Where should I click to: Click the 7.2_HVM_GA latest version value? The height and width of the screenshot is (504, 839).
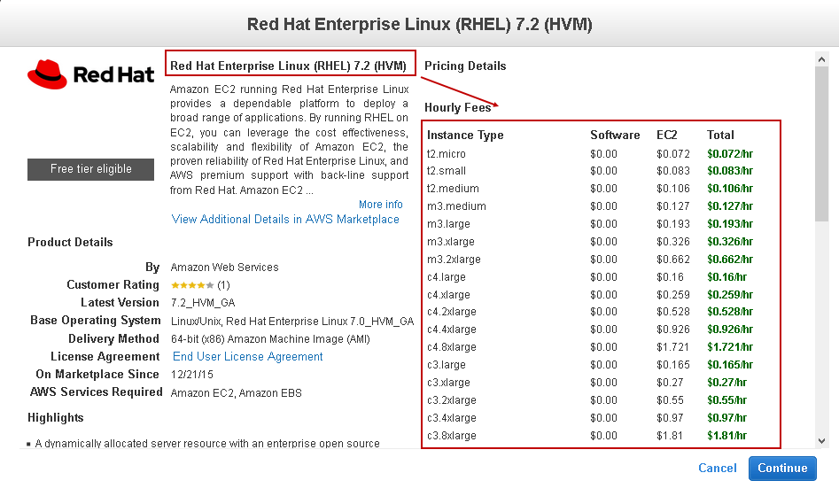click(x=203, y=303)
